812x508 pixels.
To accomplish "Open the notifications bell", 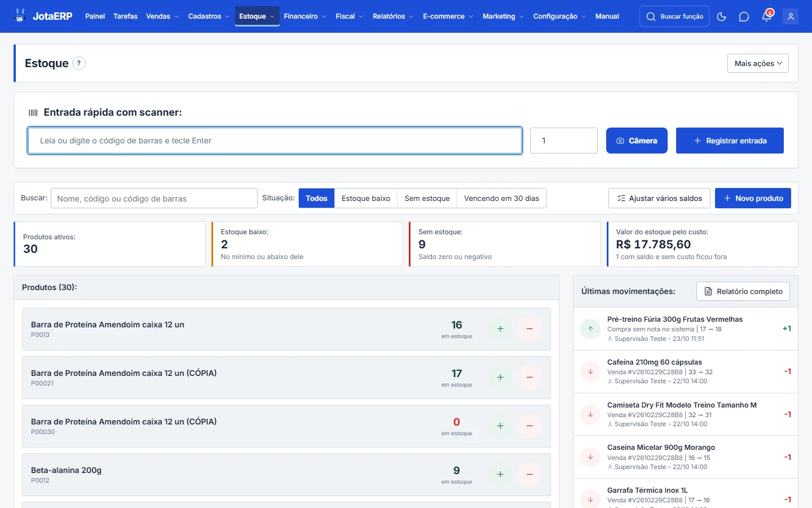I will point(766,16).
